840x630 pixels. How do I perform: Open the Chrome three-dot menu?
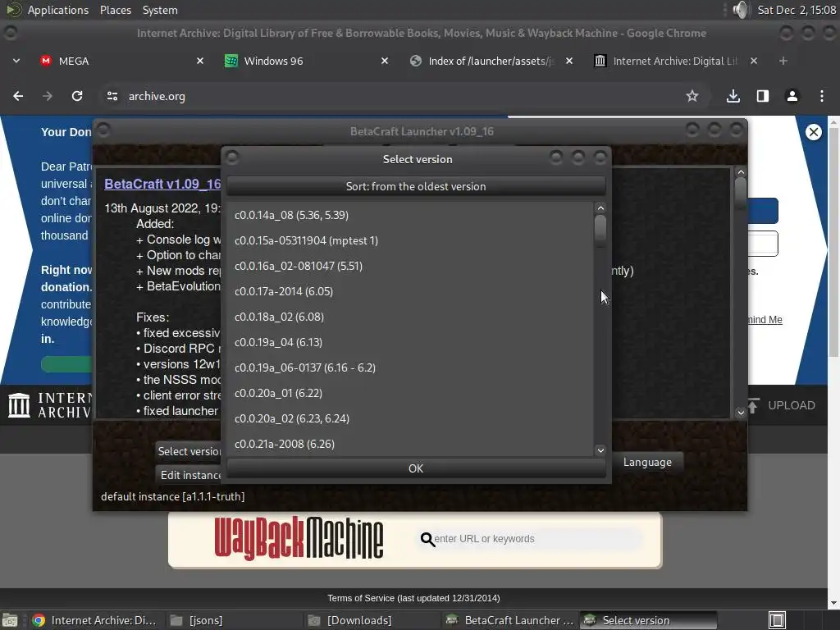[x=821, y=96]
